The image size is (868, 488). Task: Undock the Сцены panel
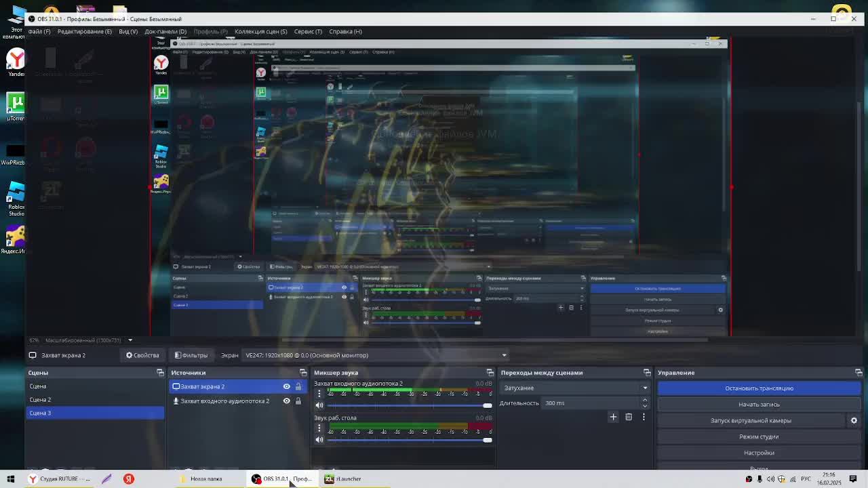pyautogui.click(x=160, y=373)
